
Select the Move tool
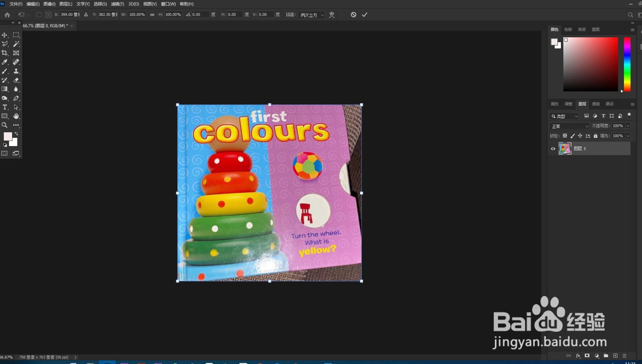click(5, 35)
